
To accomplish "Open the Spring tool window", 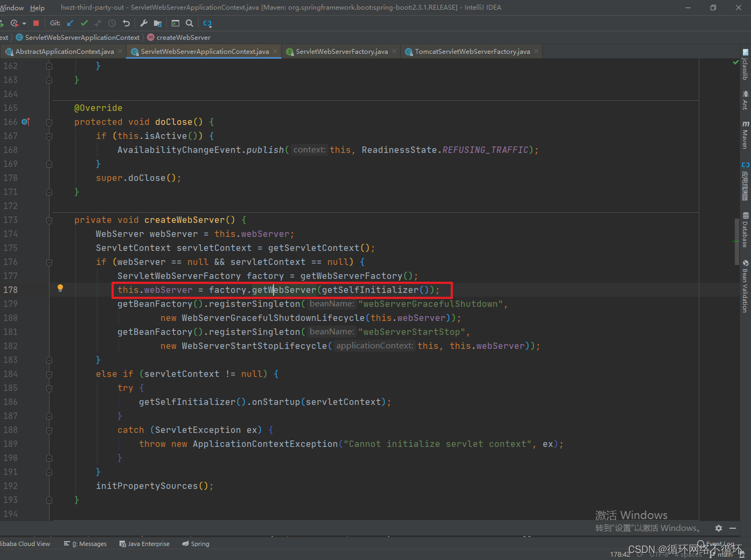I will [x=195, y=544].
